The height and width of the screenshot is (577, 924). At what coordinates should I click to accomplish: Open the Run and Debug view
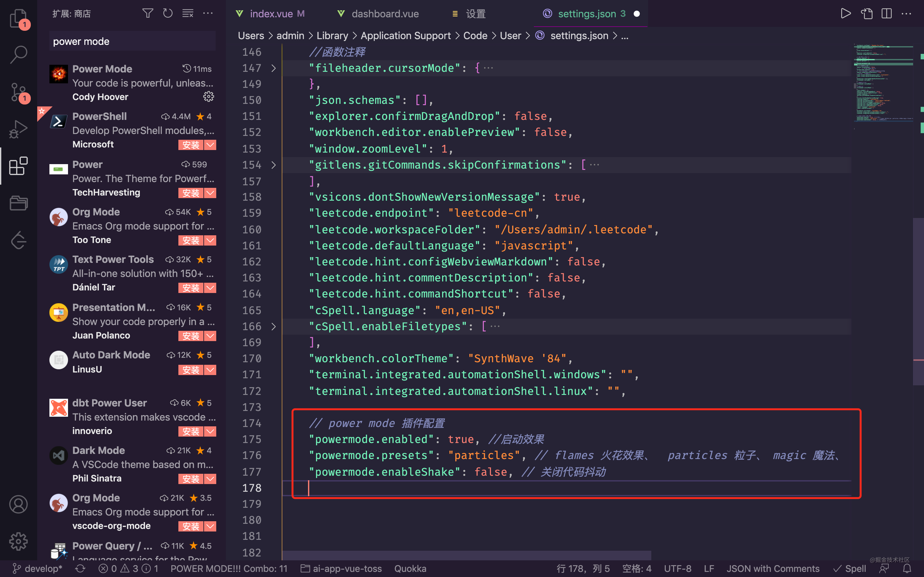18,129
